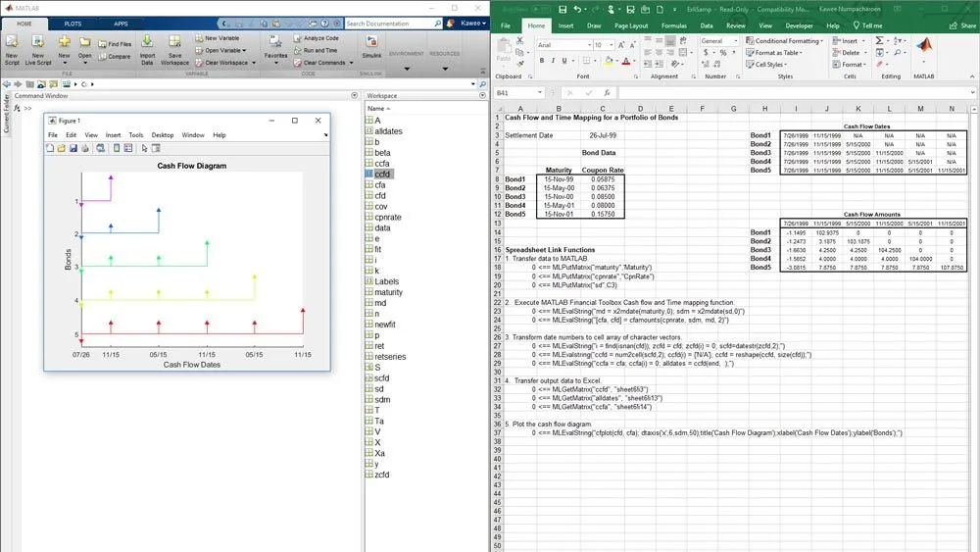Click the new figure icon in Figure 1 toolbar

click(49, 148)
